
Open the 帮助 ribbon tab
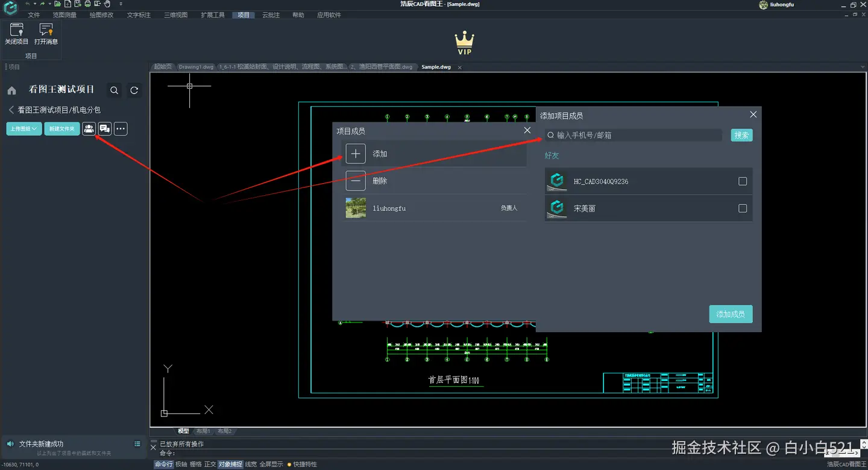point(298,15)
